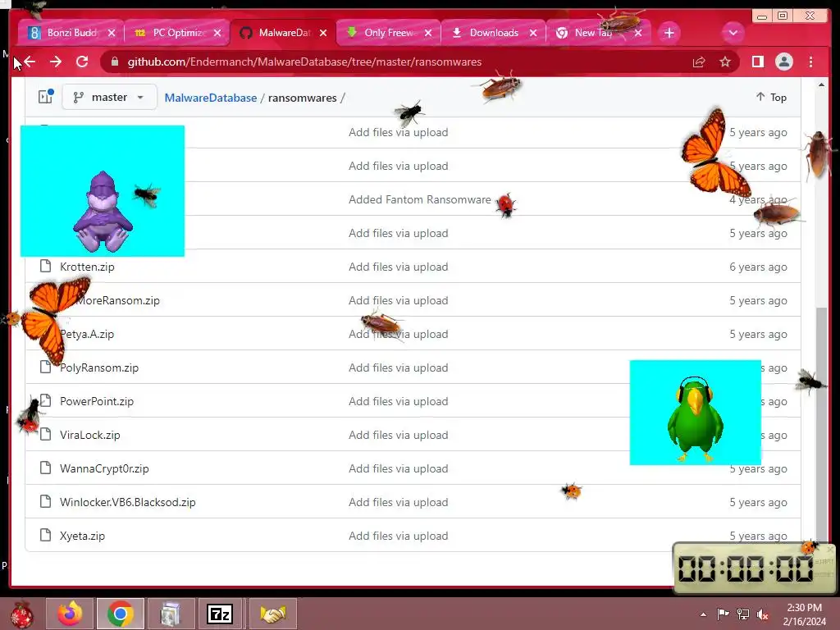Image resolution: width=840 pixels, height=630 pixels.
Task: Go forward using the browser forward arrow
Action: pos(56,62)
